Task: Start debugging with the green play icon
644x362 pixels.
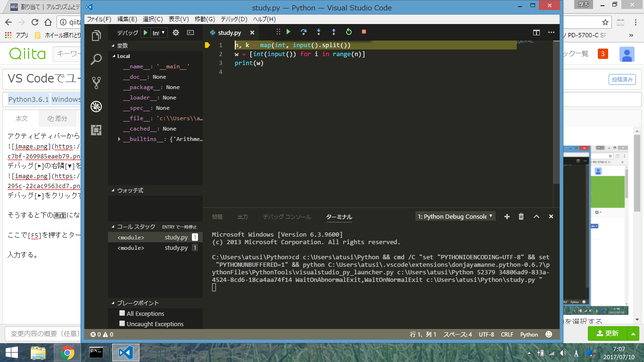Action: tap(288, 32)
